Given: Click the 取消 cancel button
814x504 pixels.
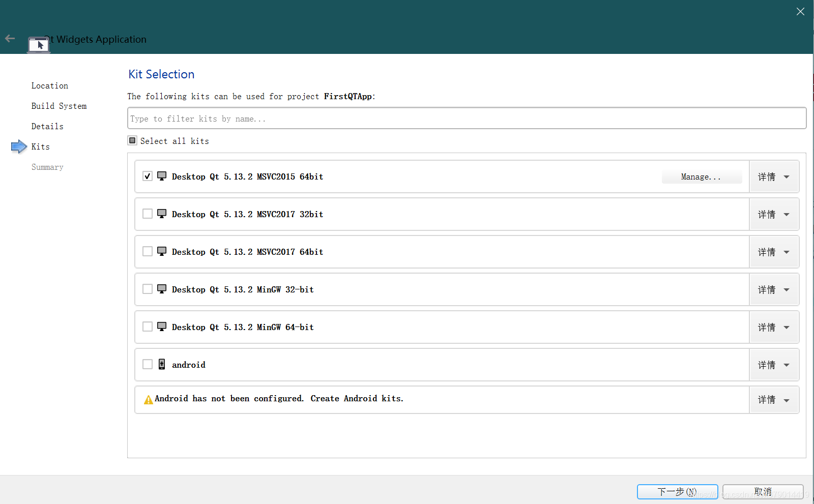Looking at the screenshot, I should tap(763, 492).
